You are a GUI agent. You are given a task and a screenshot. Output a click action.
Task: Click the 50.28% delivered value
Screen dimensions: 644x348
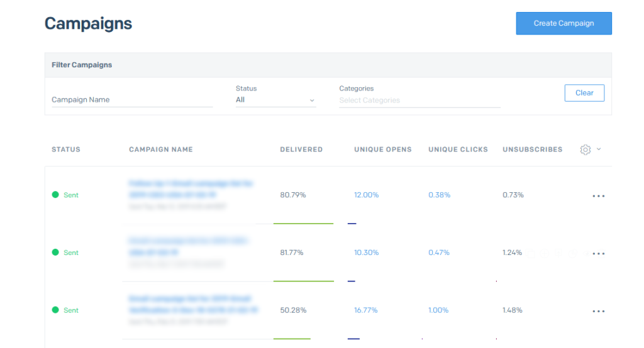(293, 310)
